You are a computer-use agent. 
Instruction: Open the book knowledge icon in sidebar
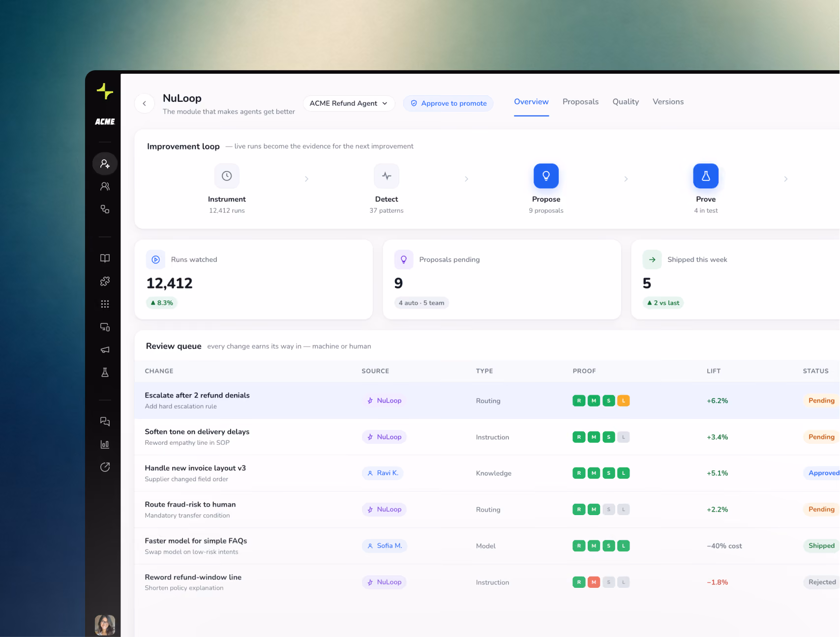click(105, 258)
